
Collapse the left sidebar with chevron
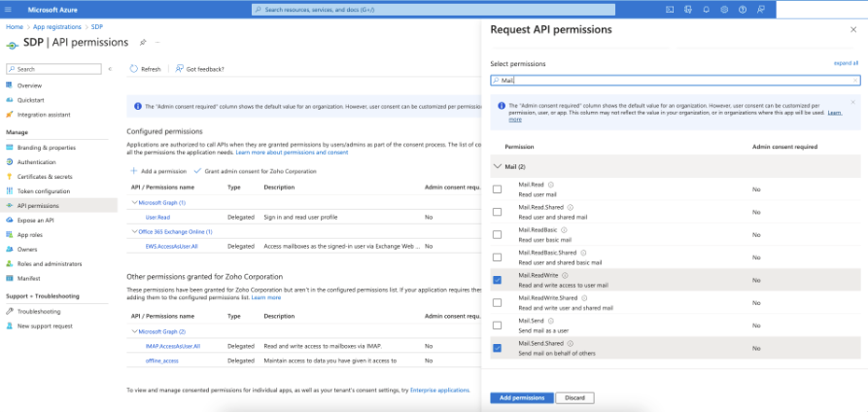click(x=112, y=69)
